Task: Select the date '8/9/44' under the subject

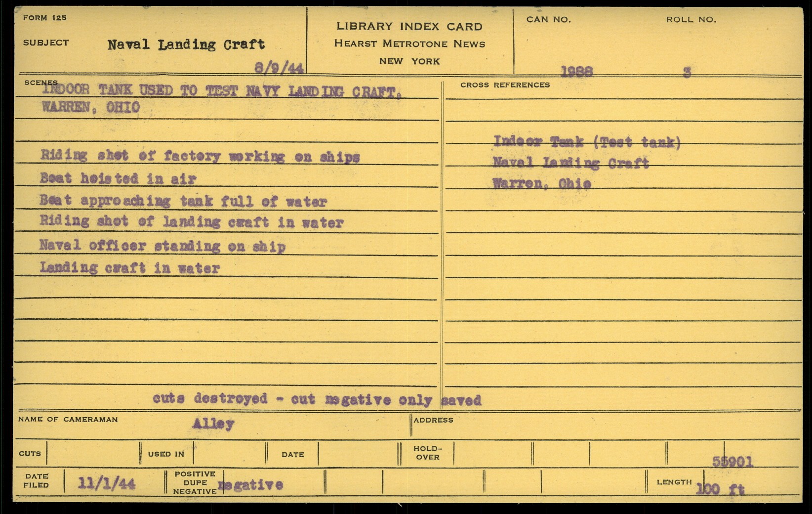Action: point(279,68)
